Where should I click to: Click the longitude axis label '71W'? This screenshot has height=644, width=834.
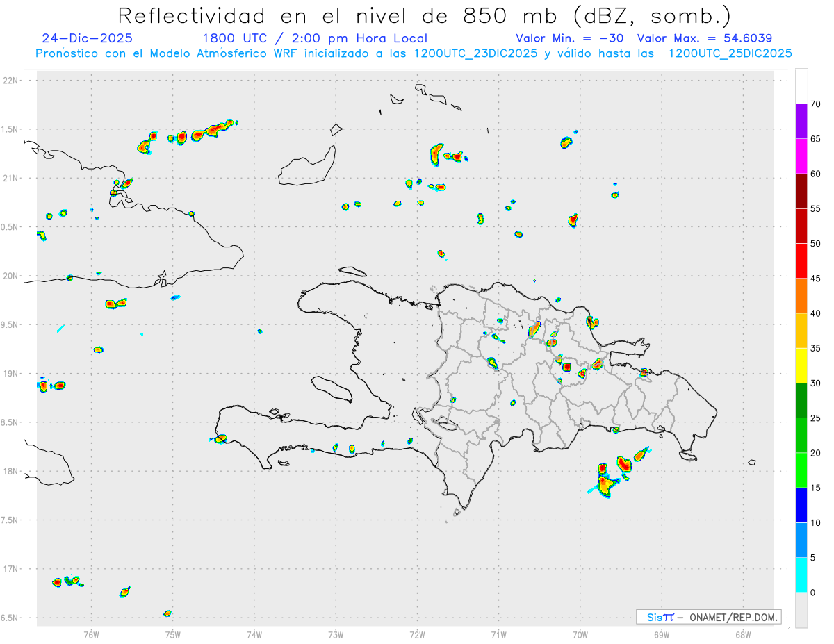pyautogui.click(x=498, y=634)
